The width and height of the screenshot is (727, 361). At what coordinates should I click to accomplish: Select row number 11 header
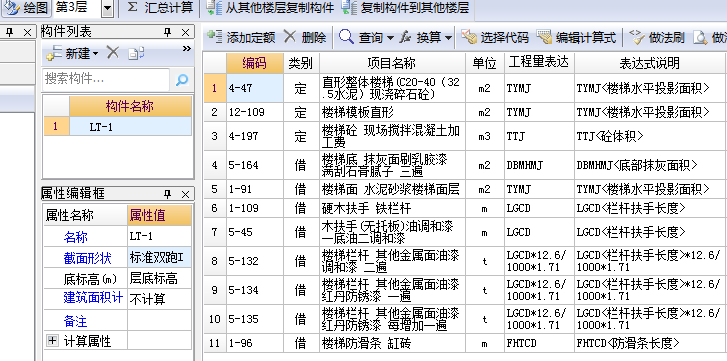pyautogui.click(x=214, y=343)
